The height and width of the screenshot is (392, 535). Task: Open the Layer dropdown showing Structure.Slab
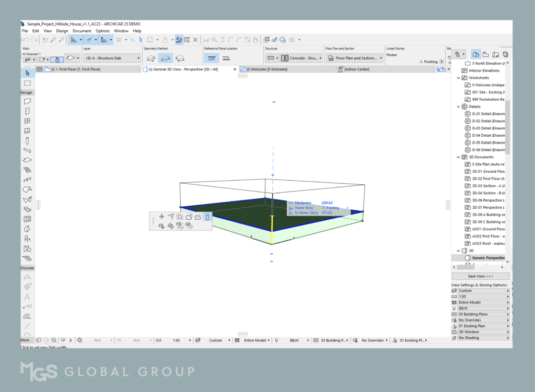pos(112,58)
